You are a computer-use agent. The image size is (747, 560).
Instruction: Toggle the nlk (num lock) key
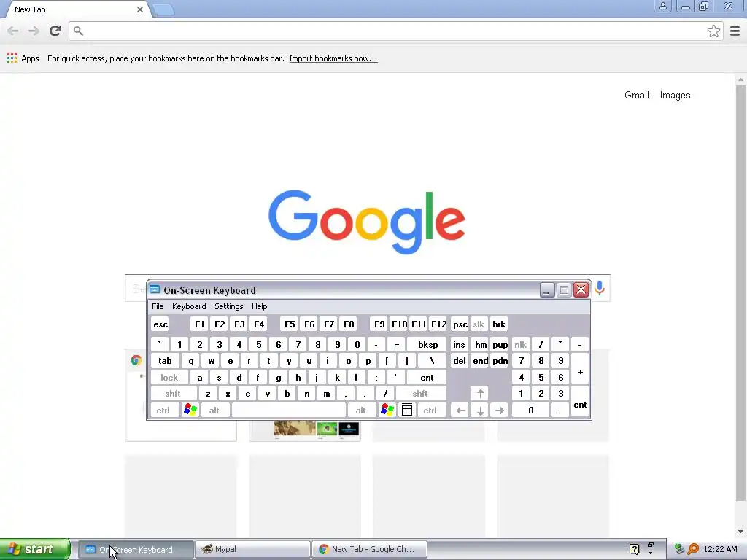(x=521, y=345)
